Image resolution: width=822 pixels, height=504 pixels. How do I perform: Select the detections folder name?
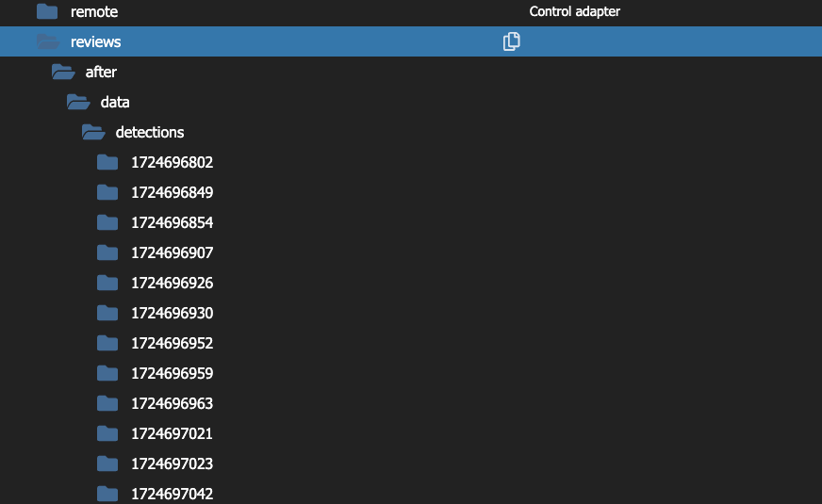150,132
